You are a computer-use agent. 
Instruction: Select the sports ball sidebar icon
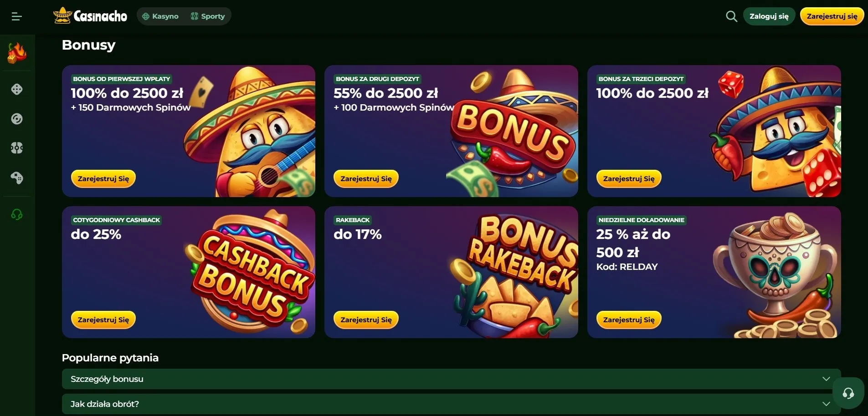click(17, 148)
